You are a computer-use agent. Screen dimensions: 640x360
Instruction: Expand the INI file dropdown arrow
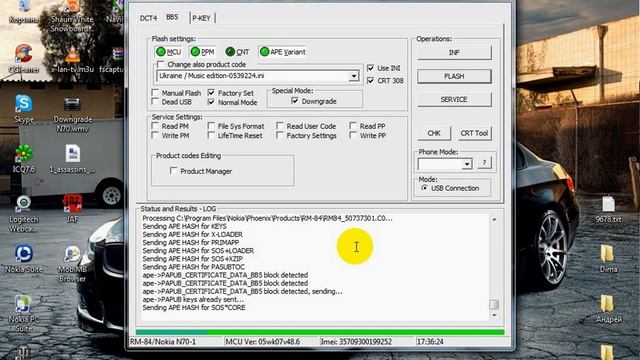(353, 76)
